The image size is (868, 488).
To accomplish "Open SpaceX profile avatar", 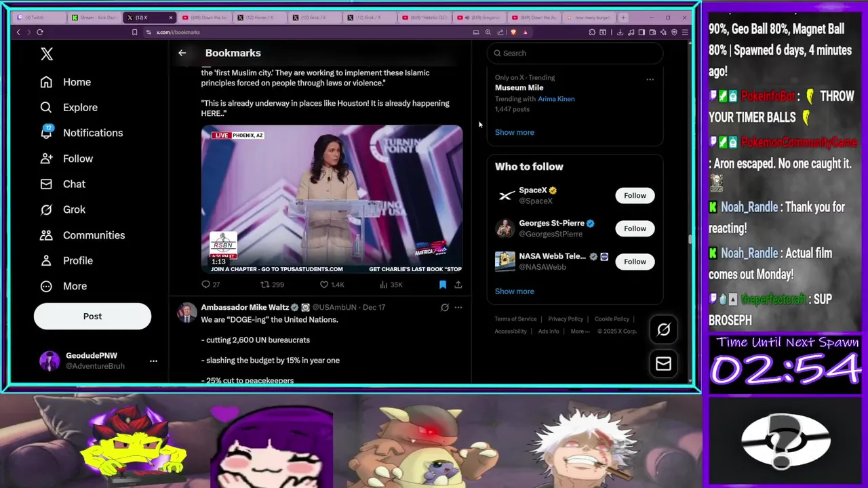I will (x=505, y=195).
